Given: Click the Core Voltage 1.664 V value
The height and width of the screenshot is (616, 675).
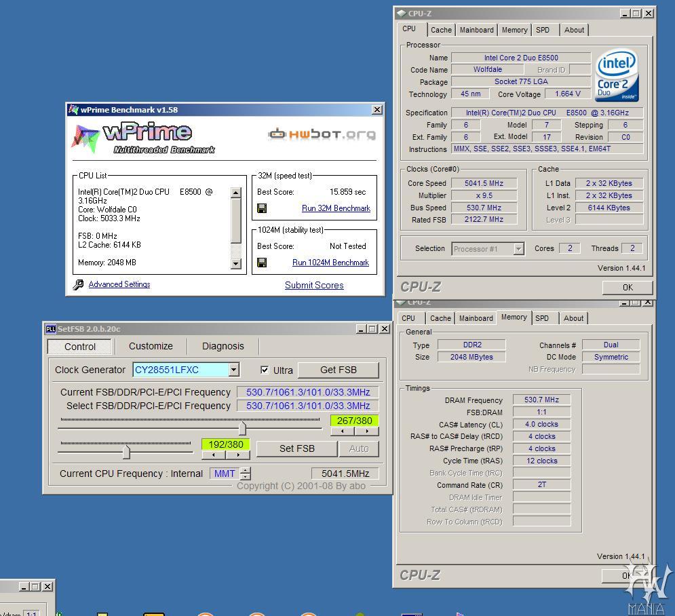Looking at the screenshot, I should (x=567, y=94).
